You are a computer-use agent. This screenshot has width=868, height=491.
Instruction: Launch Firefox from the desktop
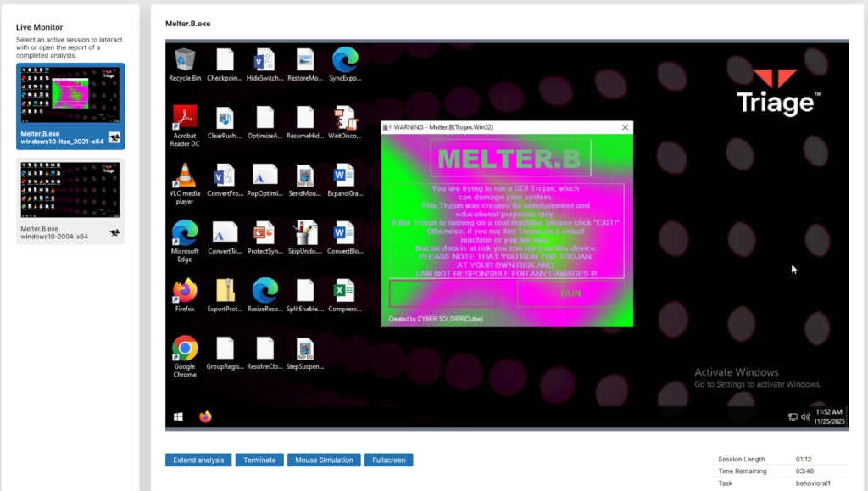coord(185,291)
